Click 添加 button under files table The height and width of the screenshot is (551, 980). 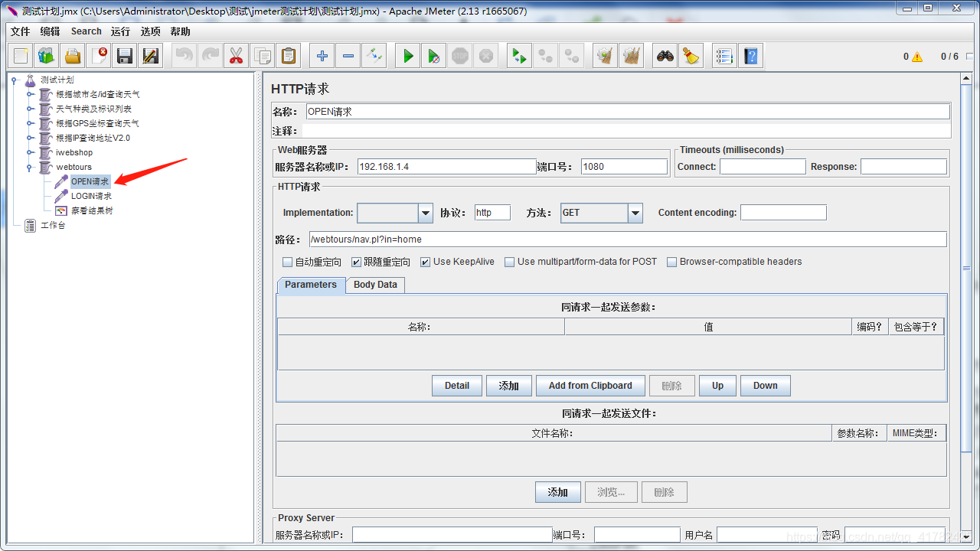(558, 492)
